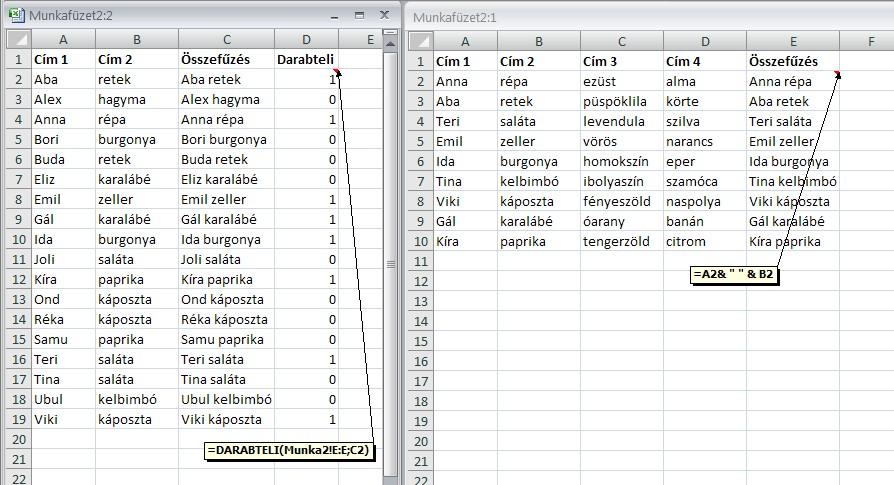
Task: Select the cell containing narancs
Action: (x=705, y=141)
